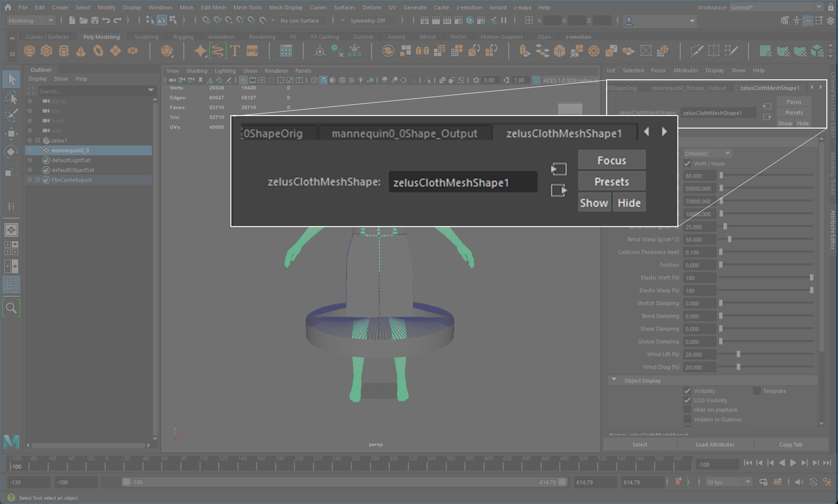Screen dimensions: 838x504
Task: Click the Load Attributes button
Action: pyautogui.click(x=715, y=445)
